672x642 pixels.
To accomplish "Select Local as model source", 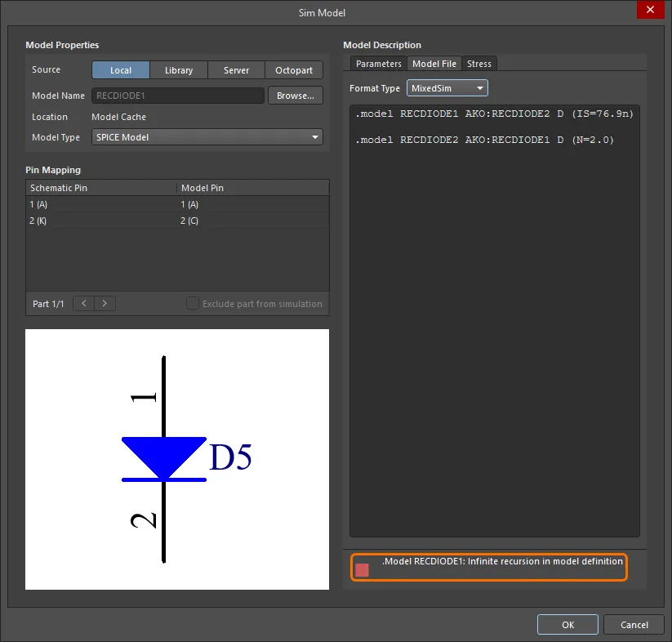I will pos(121,70).
